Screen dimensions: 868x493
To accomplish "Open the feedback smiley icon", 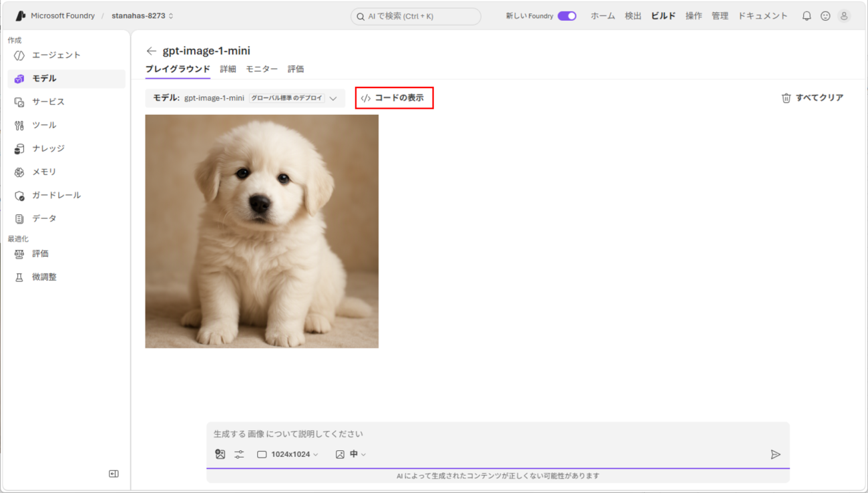I will (825, 16).
